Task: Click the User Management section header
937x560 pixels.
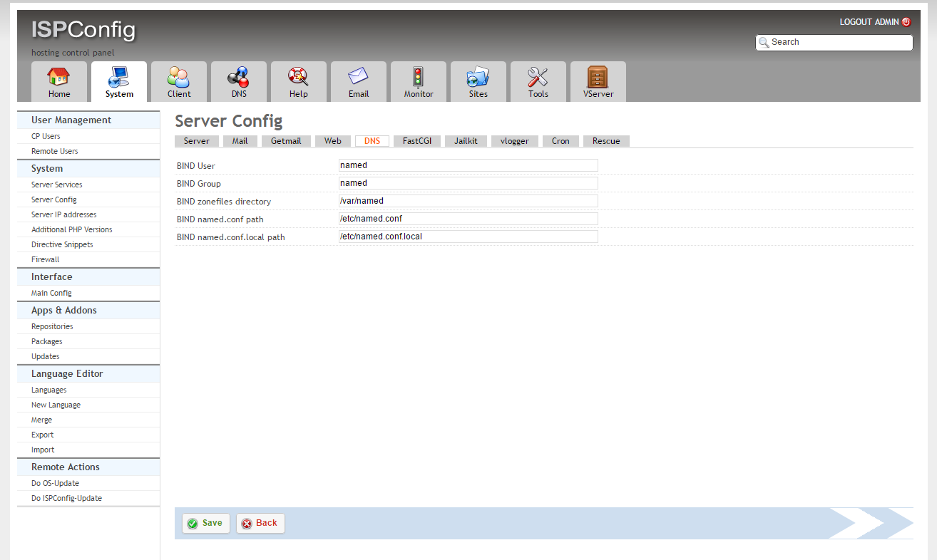Action: click(x=71, y=120)
